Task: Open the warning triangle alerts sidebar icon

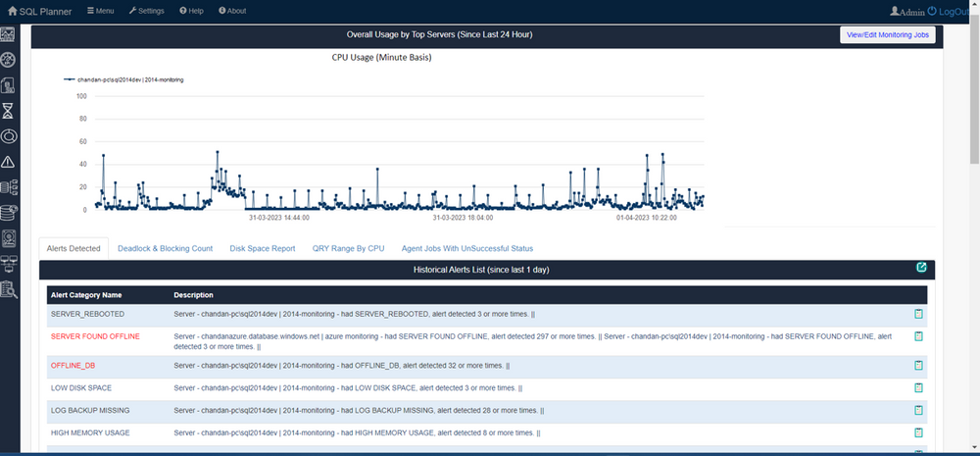Action: [x=9, y=162]
